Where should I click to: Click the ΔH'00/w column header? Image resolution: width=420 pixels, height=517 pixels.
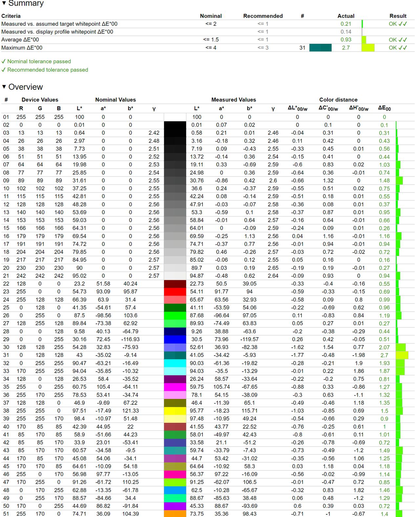tap(359, 108)
